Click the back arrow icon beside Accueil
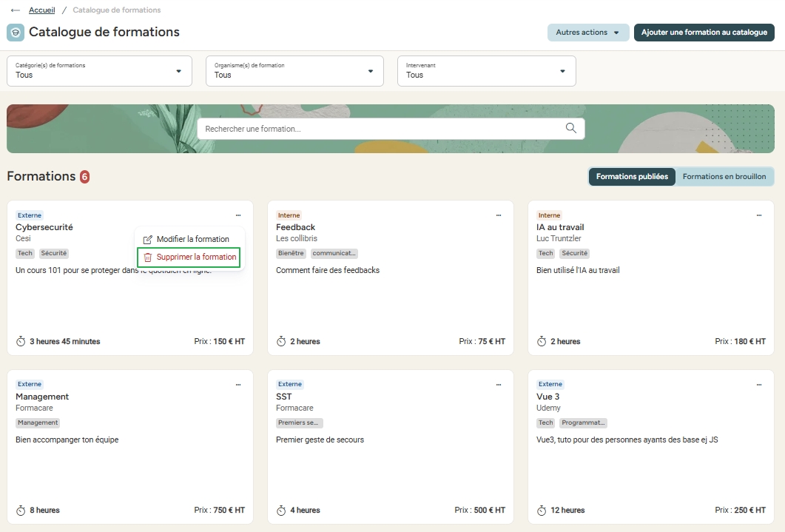The image size is (785, 532). point(16,10)
